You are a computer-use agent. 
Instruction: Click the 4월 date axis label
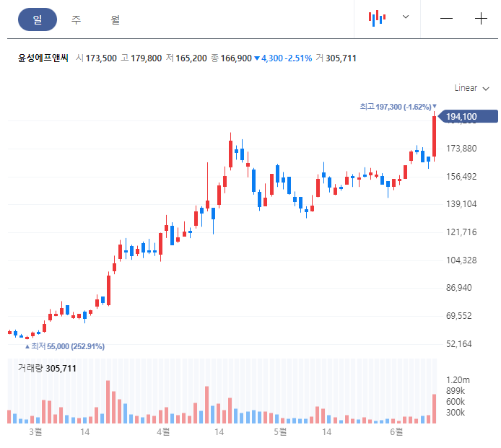pyautogui.click(x=163, y=432)
